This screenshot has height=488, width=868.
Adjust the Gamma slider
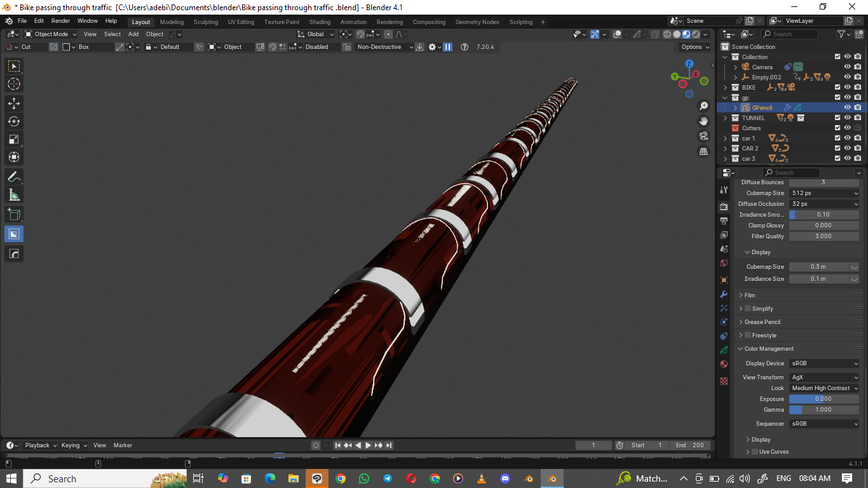(x=824, y=409)
